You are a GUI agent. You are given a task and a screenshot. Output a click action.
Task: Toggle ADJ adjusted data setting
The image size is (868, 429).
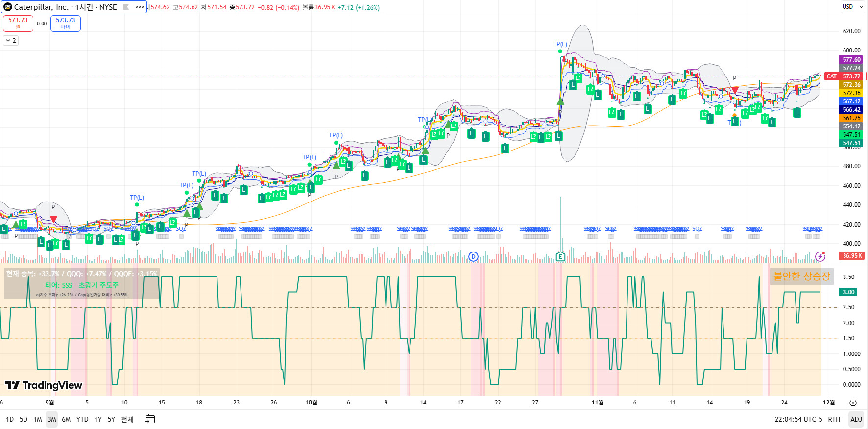(856, 419)
